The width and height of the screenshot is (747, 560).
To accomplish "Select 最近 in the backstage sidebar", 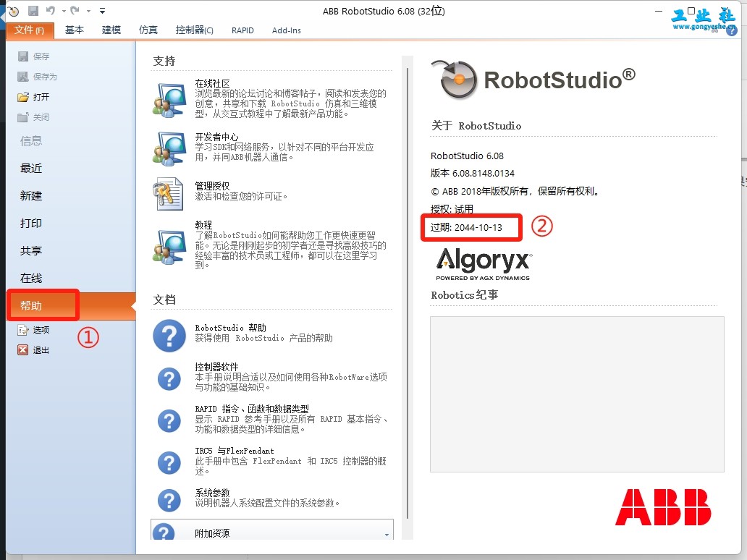I will coord(31,169).
